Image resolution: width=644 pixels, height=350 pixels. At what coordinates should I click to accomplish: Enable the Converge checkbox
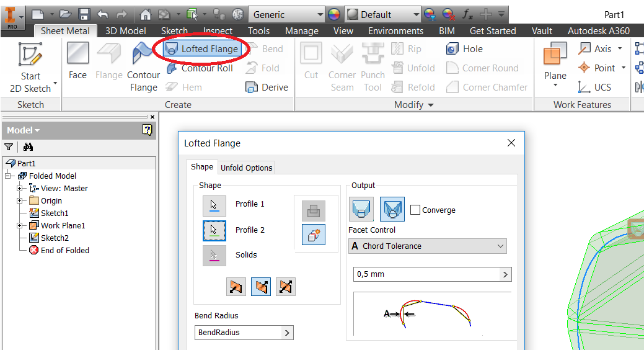click(x=415, y=210)
